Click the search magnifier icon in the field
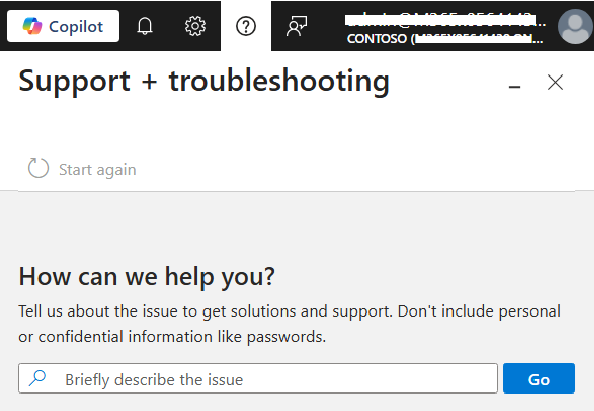Image resolution: width=594 pixels, height=411 pixels. (37, 378)
